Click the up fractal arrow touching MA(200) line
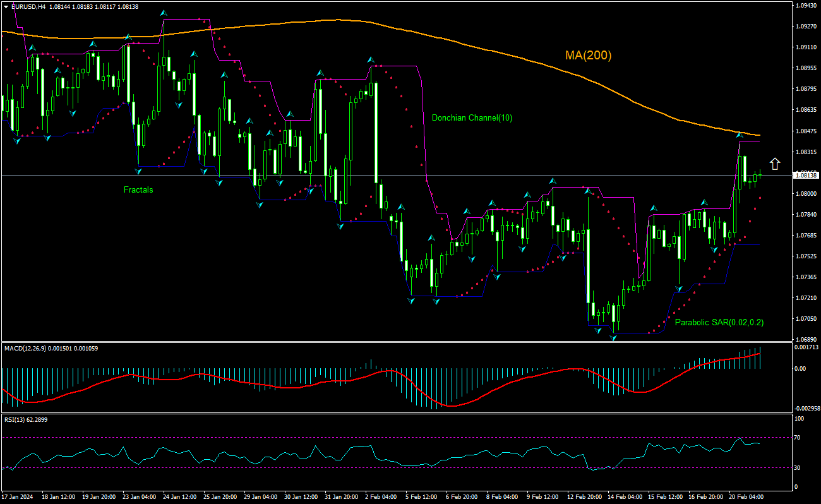This screenshot has width=821, height=504. [740, 135]
